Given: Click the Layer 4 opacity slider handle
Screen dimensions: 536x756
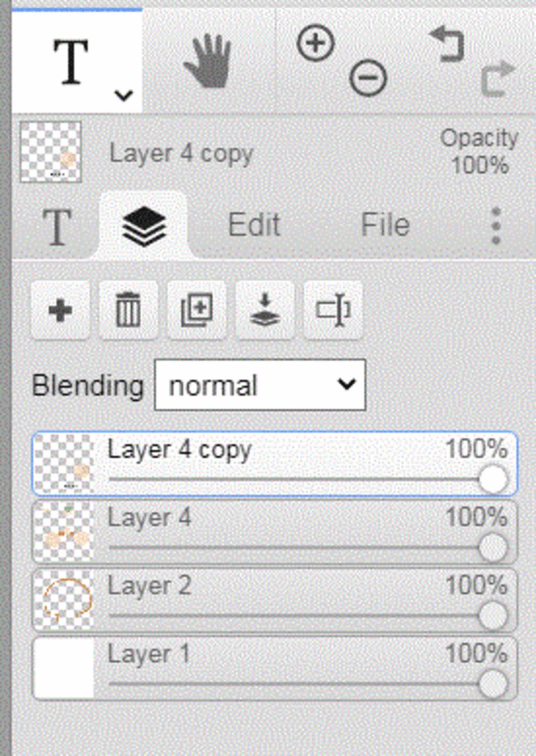Looking at the screenshot, I should click(493, 548).
